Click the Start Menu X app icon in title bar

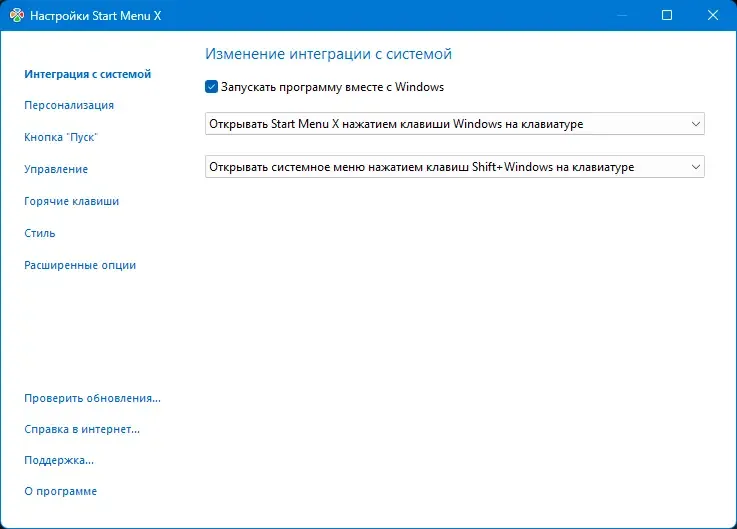pyautogui.click(x=16, y=16)
